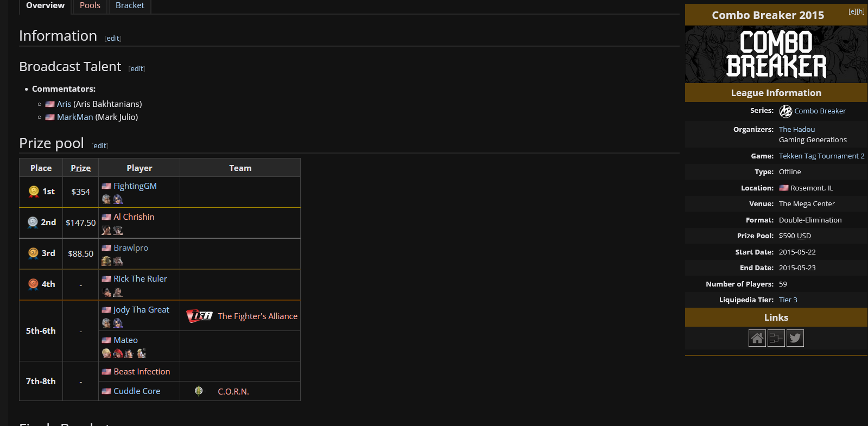Select the $88.50 prize cell
The height and width of the screenshot is (426, 868).
81,254
